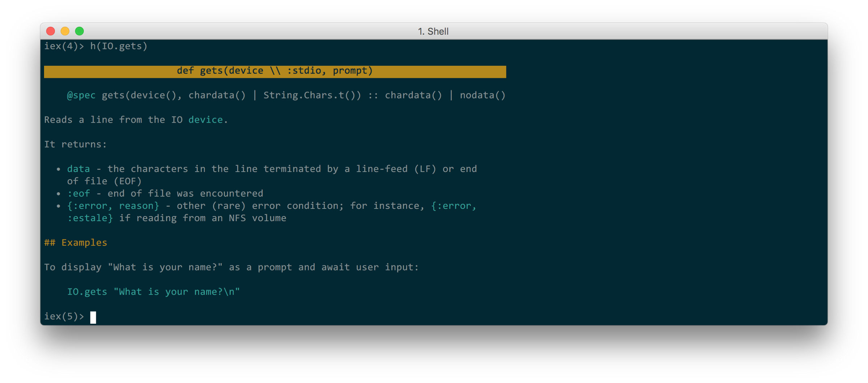Click the ":eof" bullet term
The width and height of the screenshot is (868, 383).
coord(78,194)
